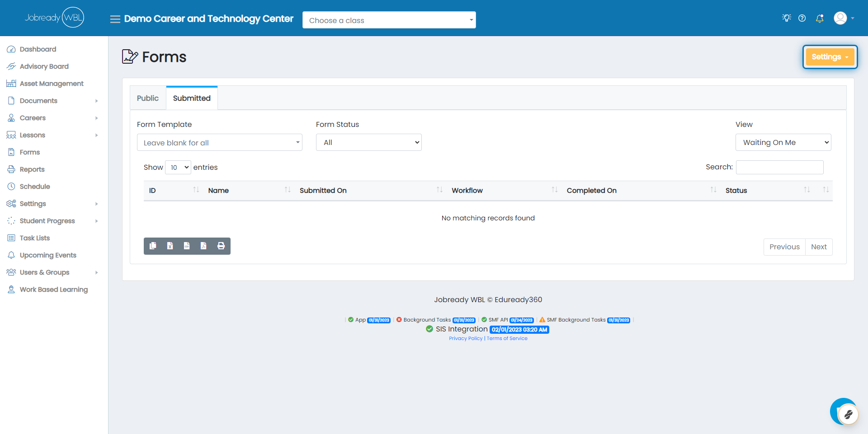This screenshot has width=868, height=434.
Task: Open the user avatar menu
Action: pos(844,18)
